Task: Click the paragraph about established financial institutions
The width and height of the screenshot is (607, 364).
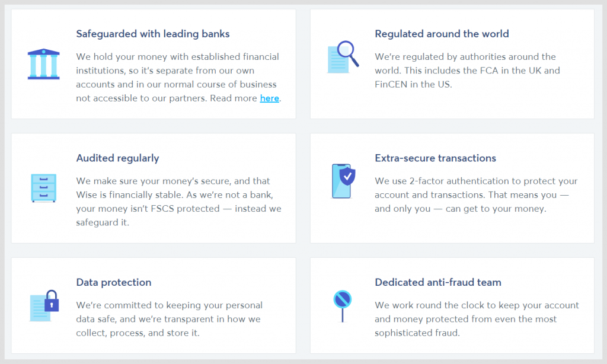Action: [x=178, y=78]
